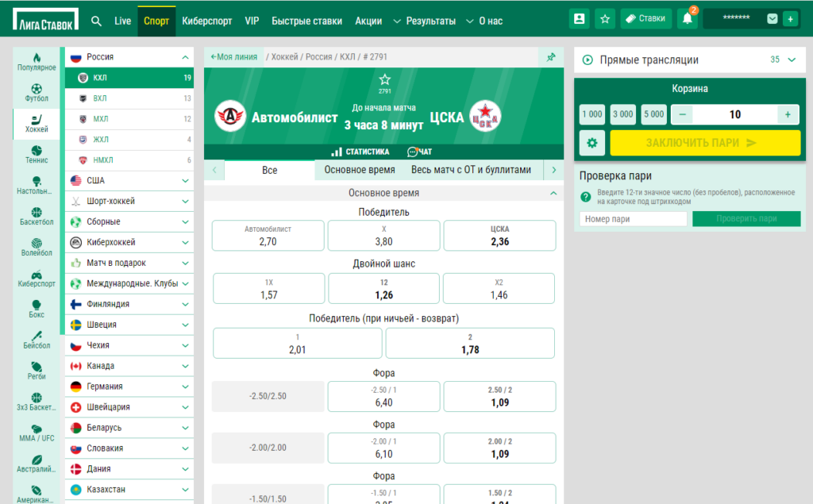Select Теннис sport icon
Viewport: 813px width, 504px height.
tap(37, 155)
